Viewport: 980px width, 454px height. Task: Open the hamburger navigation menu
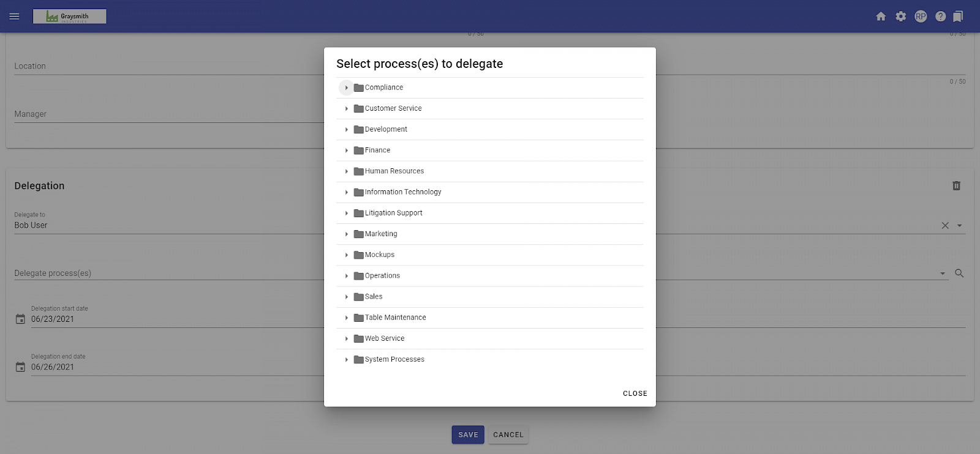coord(14,17)
